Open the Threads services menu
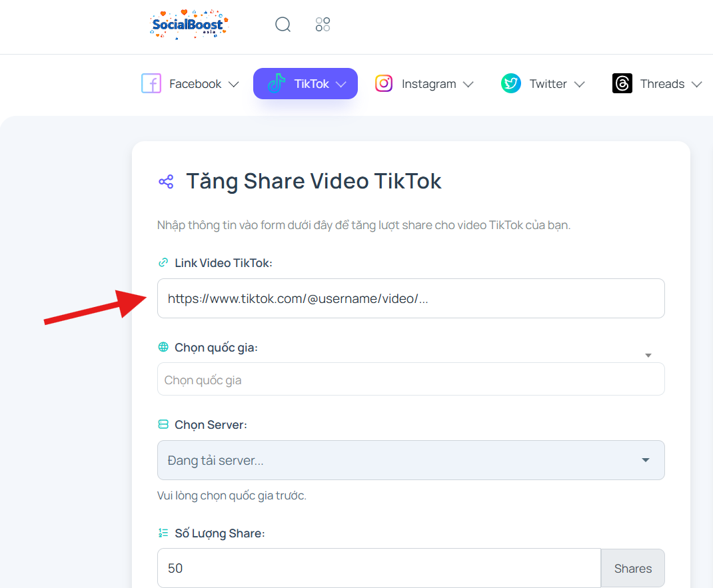The height and width of the screenshot is (588, 713). tap(657, 84)
